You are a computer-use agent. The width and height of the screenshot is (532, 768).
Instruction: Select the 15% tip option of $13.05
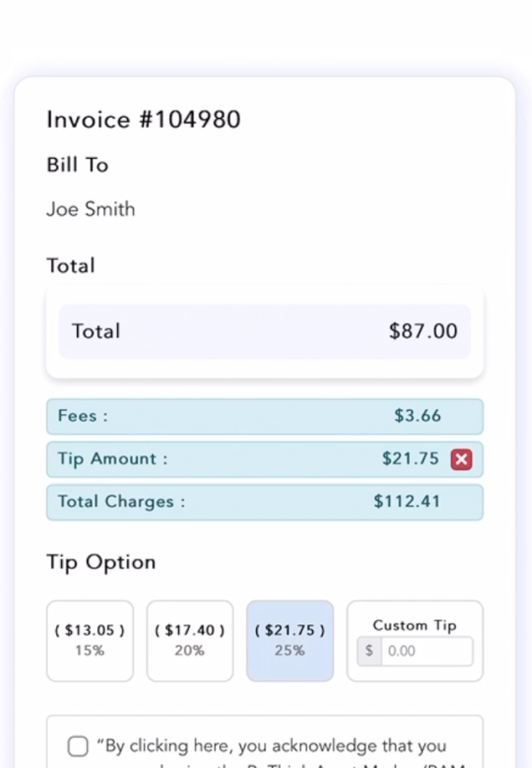(90, 640)
